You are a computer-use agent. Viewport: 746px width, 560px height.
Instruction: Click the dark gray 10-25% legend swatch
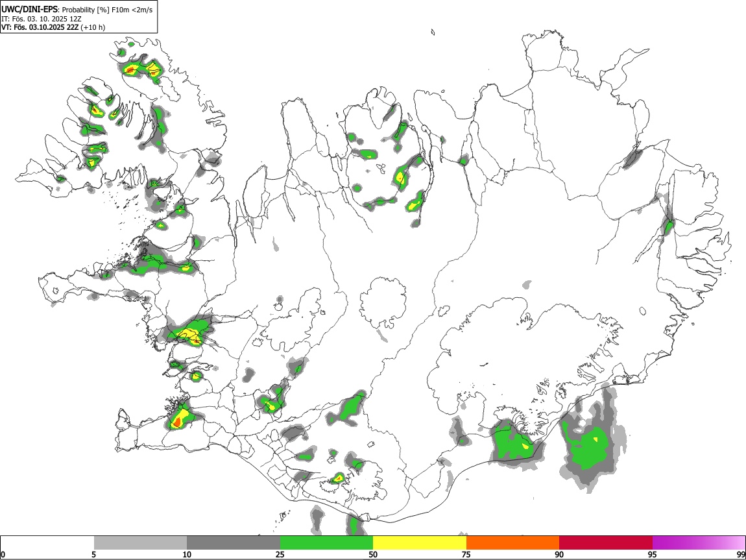tap(234, 542)
